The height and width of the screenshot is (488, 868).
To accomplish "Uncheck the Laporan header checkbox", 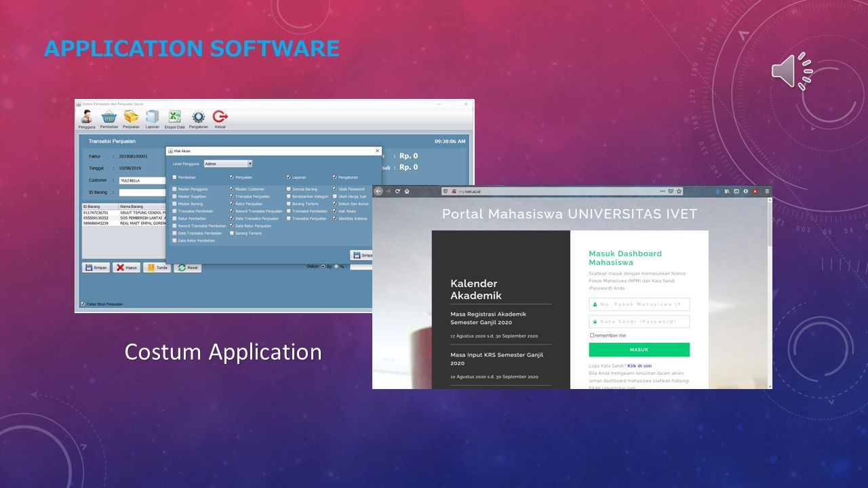I will [x=289, y=177].
